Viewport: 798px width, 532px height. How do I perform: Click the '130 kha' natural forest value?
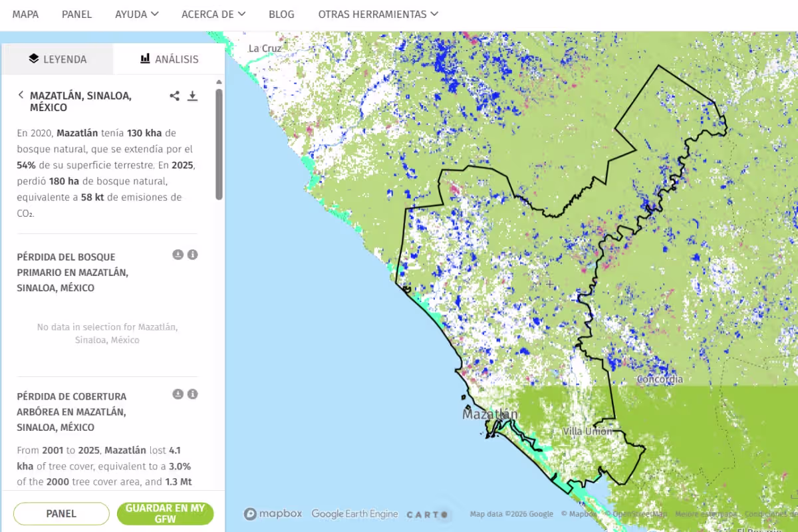144,133
